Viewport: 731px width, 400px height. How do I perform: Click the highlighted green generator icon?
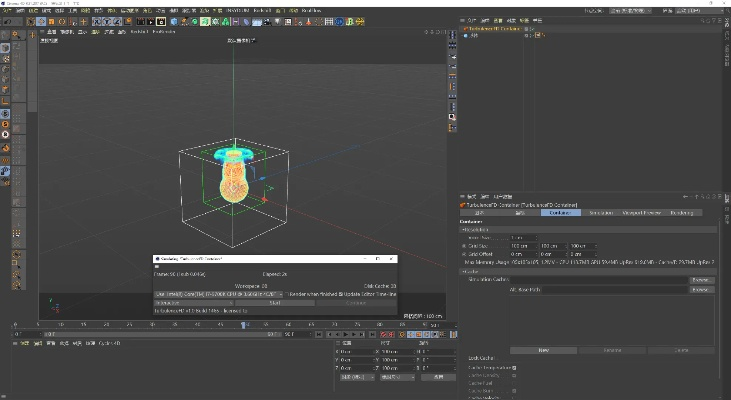(205, 21)
